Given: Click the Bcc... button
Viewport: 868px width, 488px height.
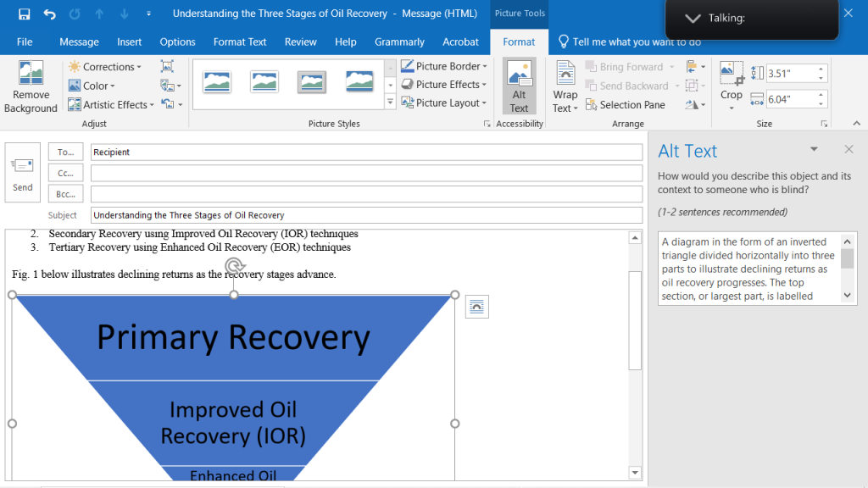Looking at the screenshot, I should pyautogui.click(x=65, y=194).
